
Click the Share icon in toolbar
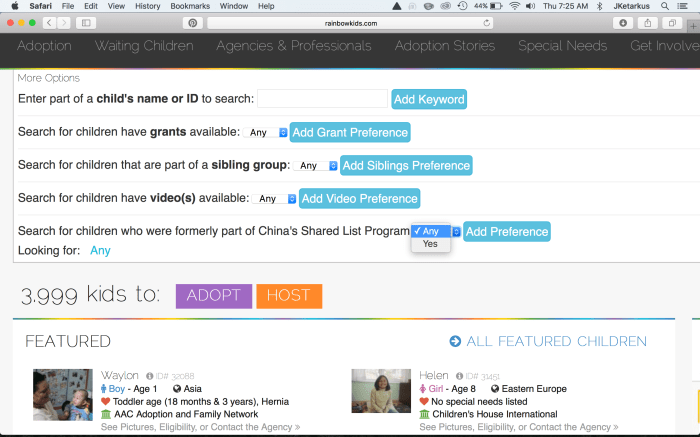tap(649, 22)
